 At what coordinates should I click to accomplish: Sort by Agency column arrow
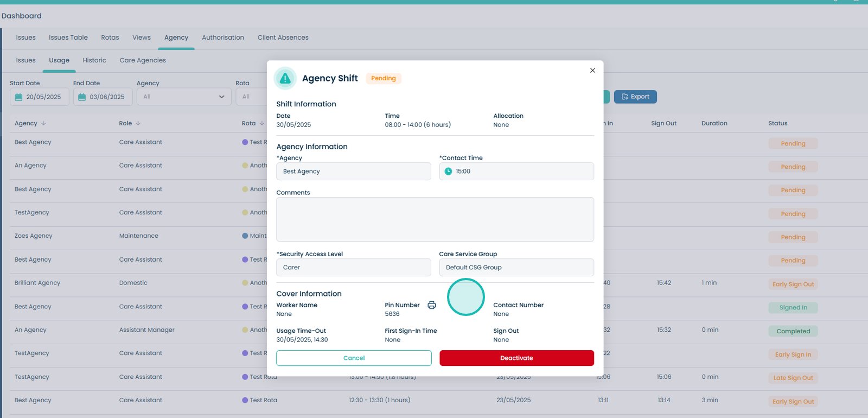tap(43, 123)
